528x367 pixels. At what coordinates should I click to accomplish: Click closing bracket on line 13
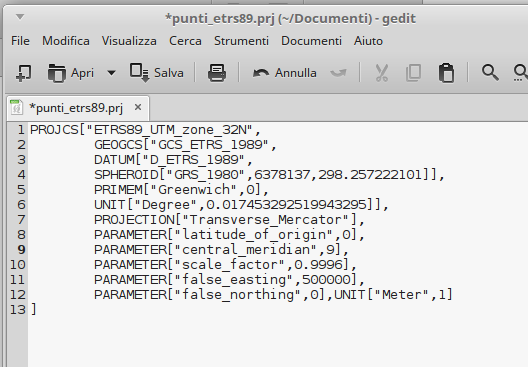(x=33, y=309)
